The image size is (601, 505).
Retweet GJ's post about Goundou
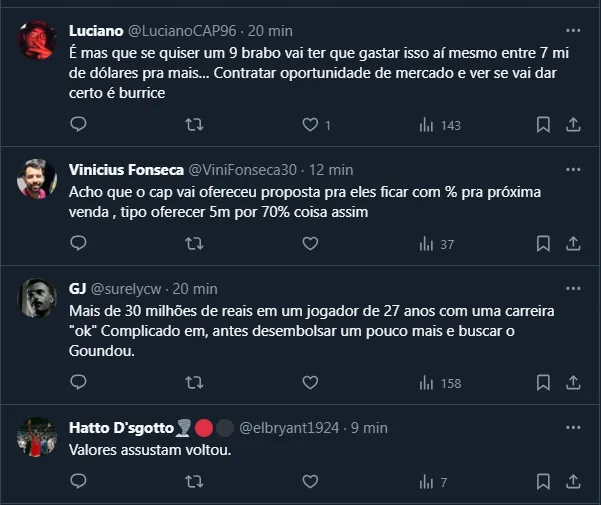[x=196, y=382]
